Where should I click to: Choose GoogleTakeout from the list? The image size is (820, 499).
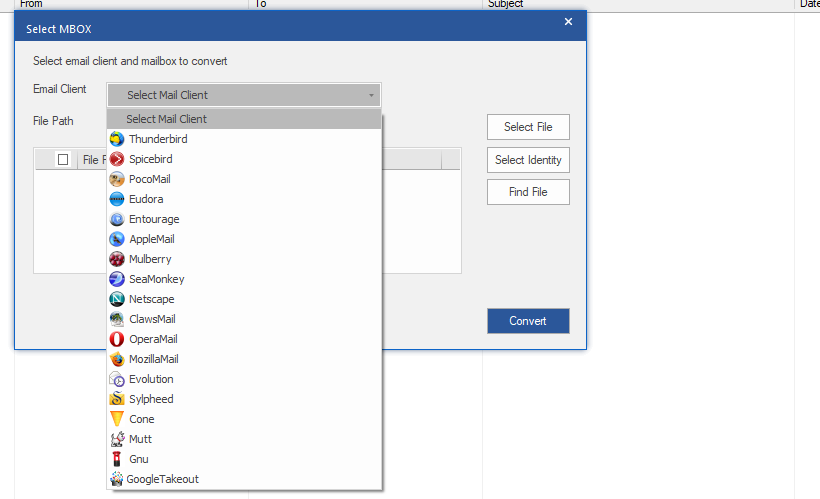[244, 479]
